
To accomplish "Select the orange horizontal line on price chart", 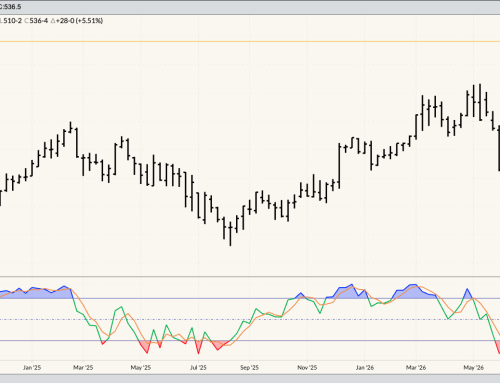I will coord(250,42).
